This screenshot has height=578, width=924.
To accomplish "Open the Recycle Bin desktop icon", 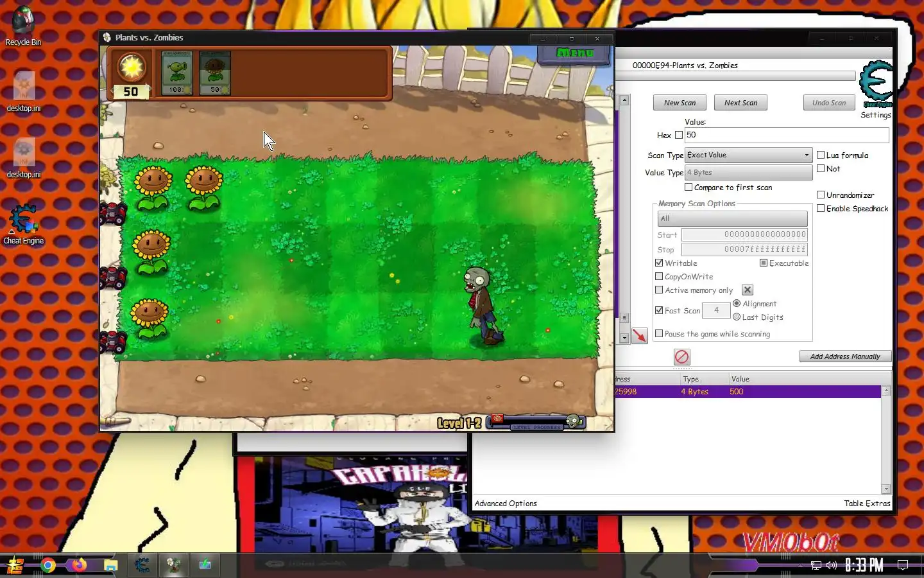I will (23, 26).
